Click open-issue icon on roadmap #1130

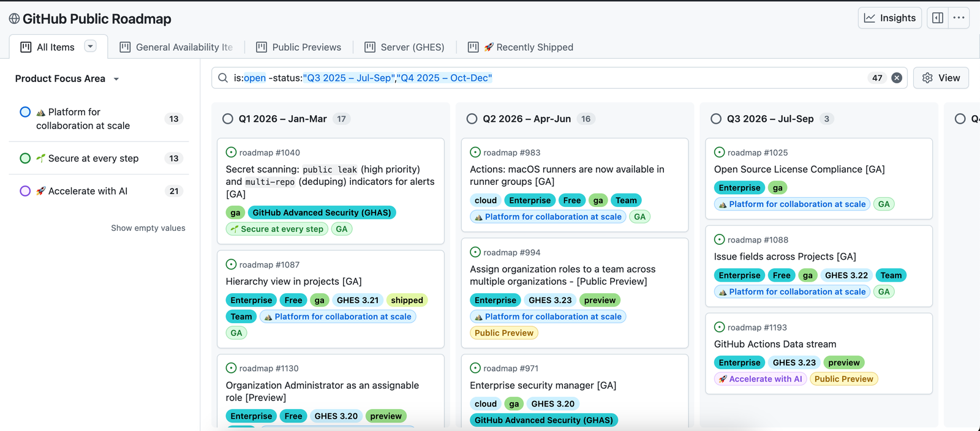coord(231,368)
